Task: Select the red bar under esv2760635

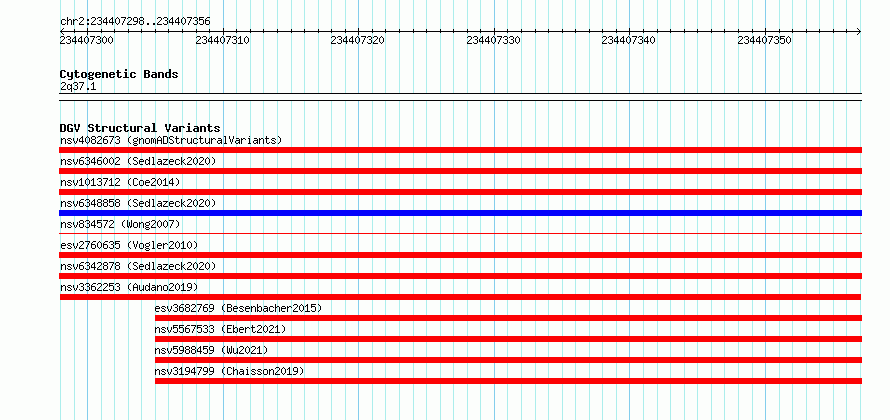Action: pyautogui.click(x=460, y=255)
